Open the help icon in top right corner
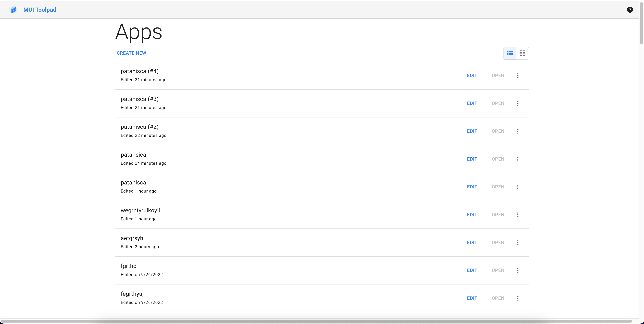 click(630, 10)
